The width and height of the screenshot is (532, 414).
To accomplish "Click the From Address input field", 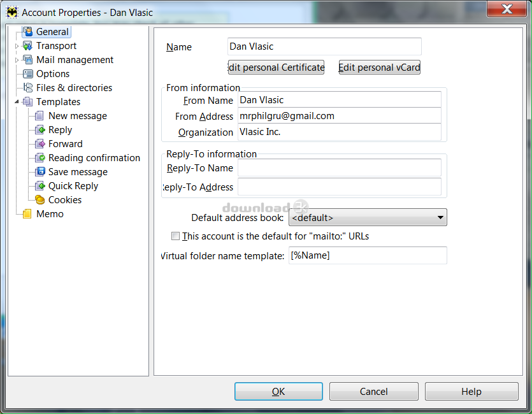I will click(x=339, y=116).
